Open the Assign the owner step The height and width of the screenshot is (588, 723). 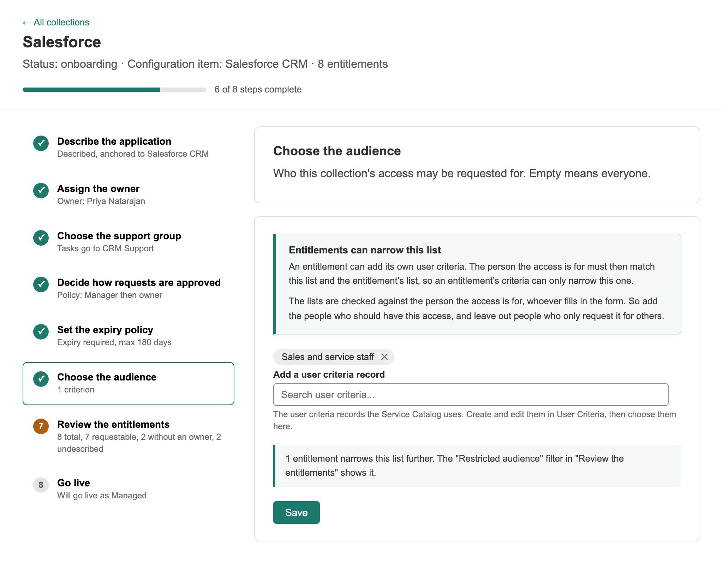(x=129, y=194)
